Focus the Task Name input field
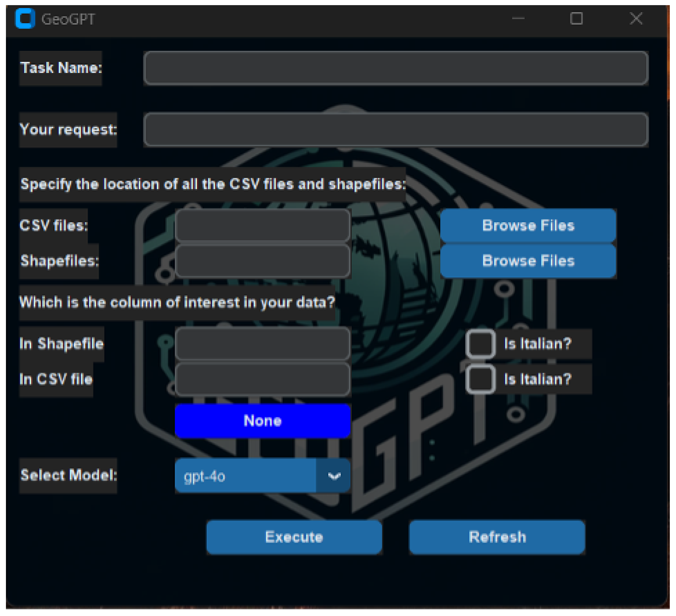The height and width of the screenshot is (616, 676). (x=396, y=68)
